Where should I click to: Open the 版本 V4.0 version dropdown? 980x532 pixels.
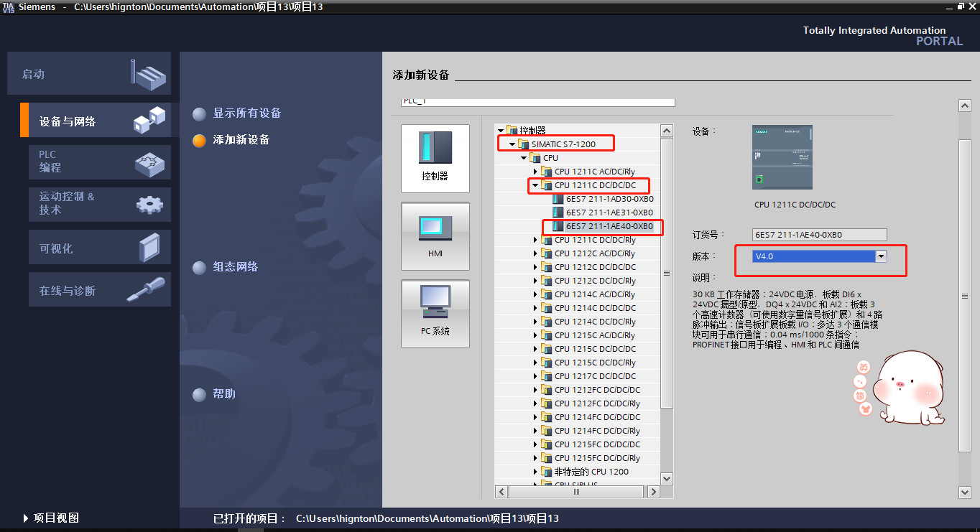[881, 256]
